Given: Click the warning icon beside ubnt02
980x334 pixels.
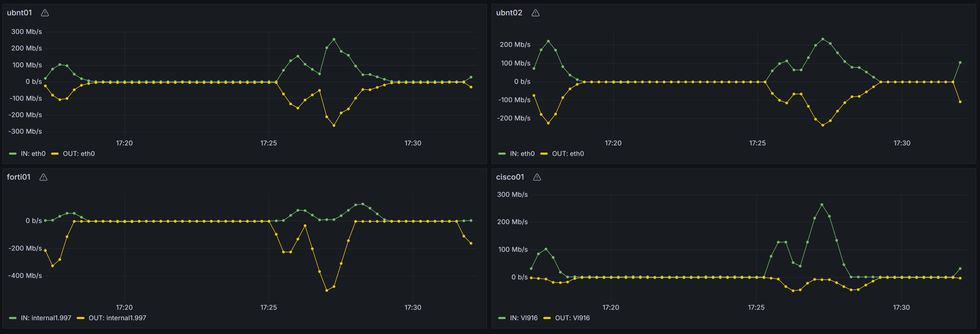Looking at the screenshot, I should [535, 13].
